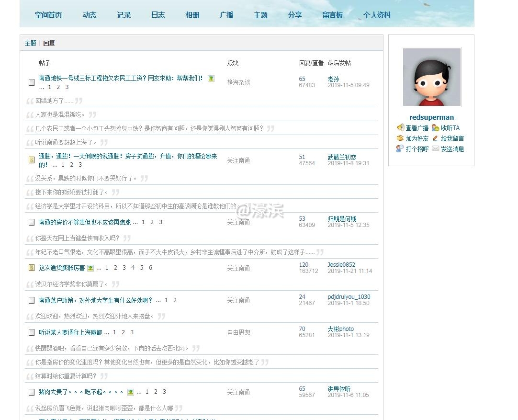This screenshot has width=518, height=420.
Task: Open 自由思想 board link
Action: pos(238,332)
